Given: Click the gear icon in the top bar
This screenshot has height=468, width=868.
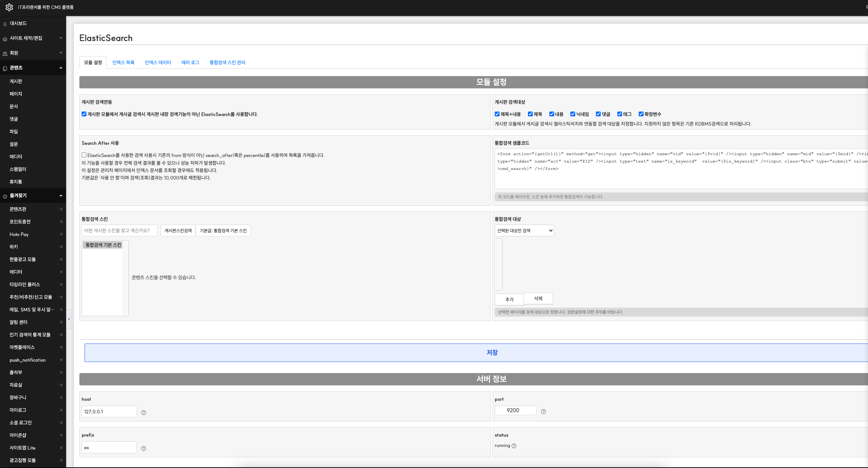Looking at the screenshot, I should tap(9, 7).
